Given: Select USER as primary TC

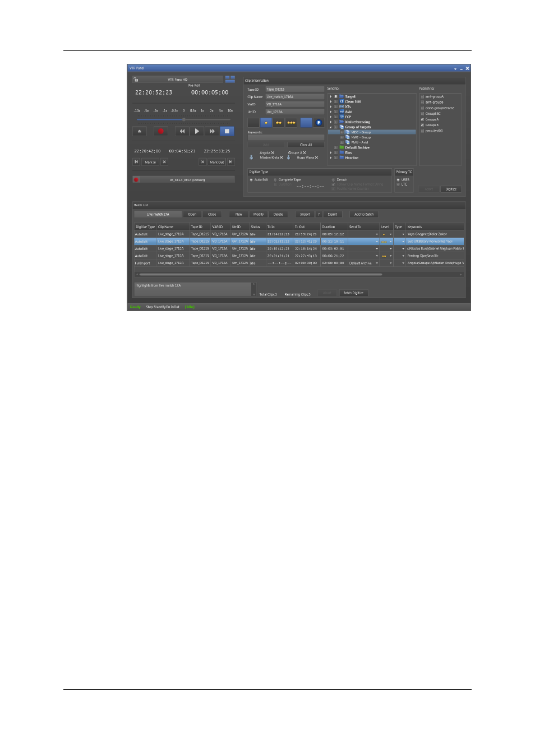Looking at the screenshot, I should [398, 180].
